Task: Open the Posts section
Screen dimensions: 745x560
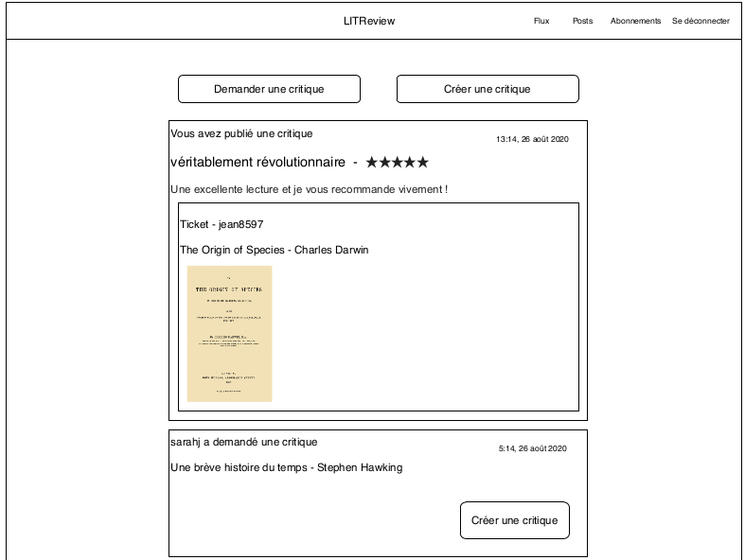Action: point(582,21)
